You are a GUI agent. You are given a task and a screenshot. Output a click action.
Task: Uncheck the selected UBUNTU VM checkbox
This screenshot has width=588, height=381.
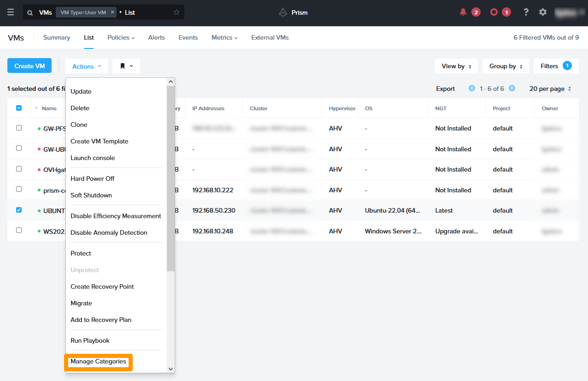(19, 210)
